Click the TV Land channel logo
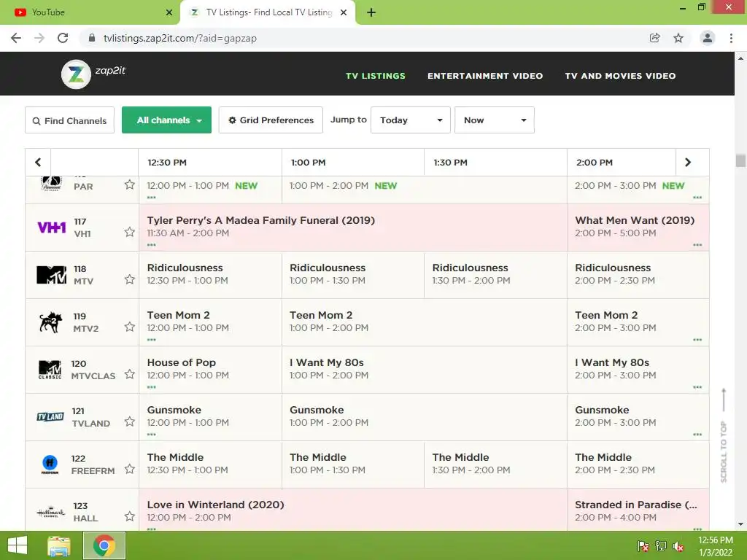 50,417
